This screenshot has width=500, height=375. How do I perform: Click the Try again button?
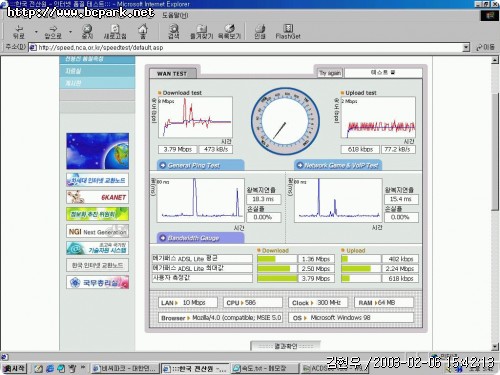click(330, 73)
